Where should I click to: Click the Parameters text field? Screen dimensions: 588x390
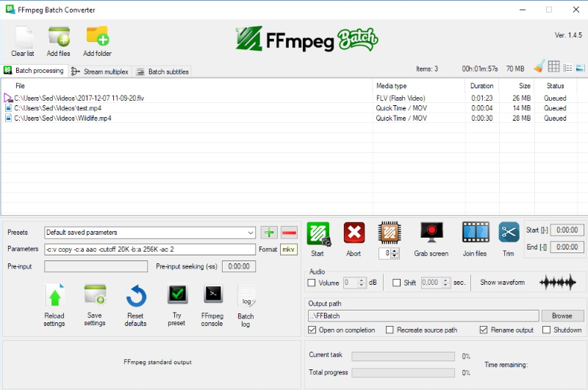[x=150, y=249]
